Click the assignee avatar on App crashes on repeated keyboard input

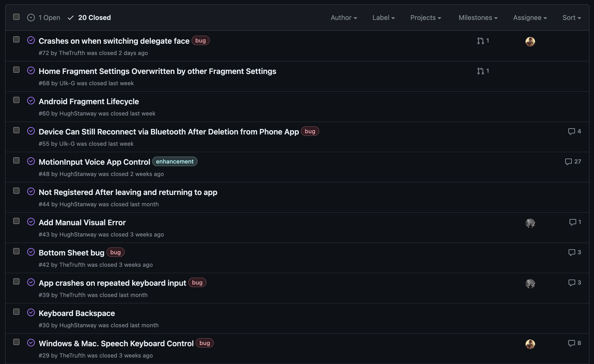pos(530,284)
